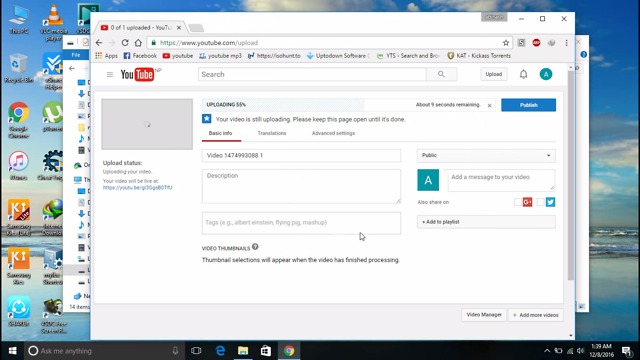Open the youtube mp3 bookmark
The image size is (640, 360).
[x=220, y=56]
